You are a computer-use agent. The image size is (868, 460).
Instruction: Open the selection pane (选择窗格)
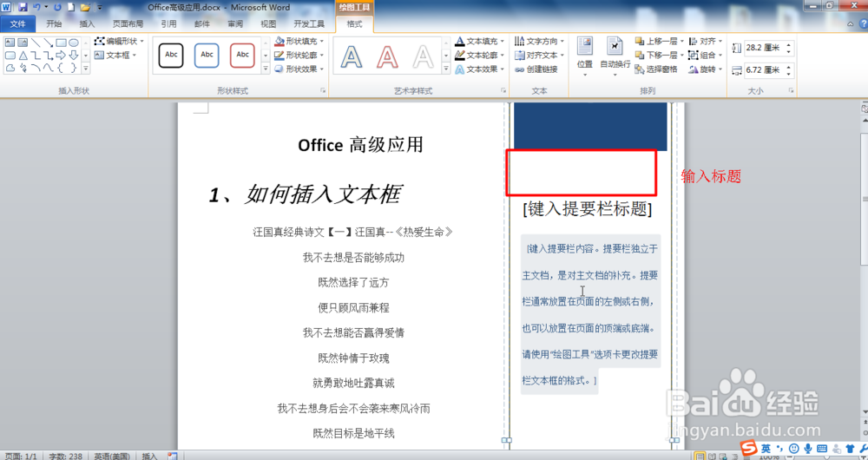[656, 69]
